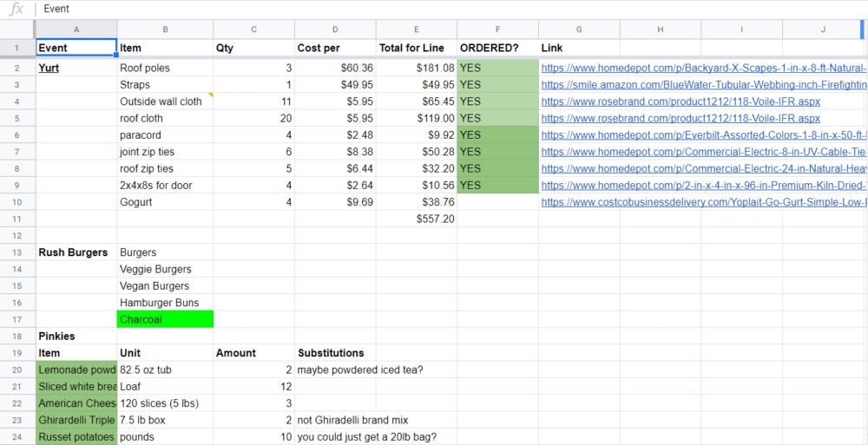Click the select-all corner box
868x445 pixels.
17,29
